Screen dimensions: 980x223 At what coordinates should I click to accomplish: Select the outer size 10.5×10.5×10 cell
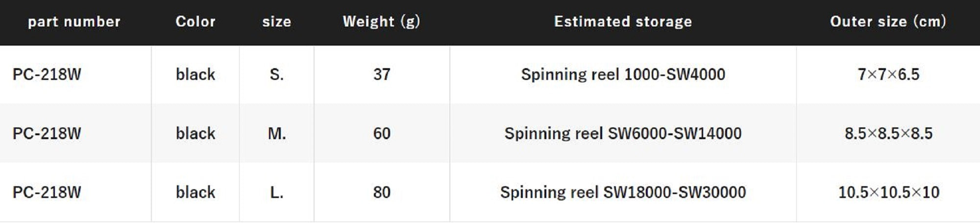coord(888,192)
